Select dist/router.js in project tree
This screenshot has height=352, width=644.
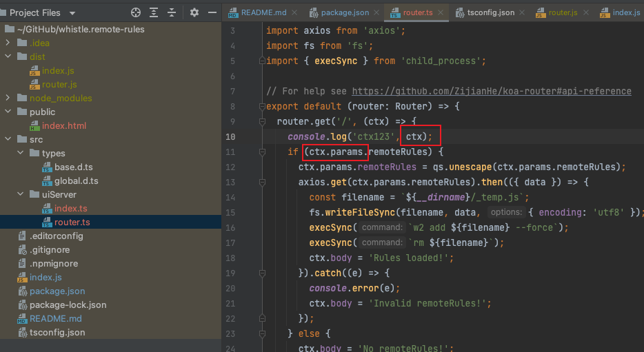point(59,84)
